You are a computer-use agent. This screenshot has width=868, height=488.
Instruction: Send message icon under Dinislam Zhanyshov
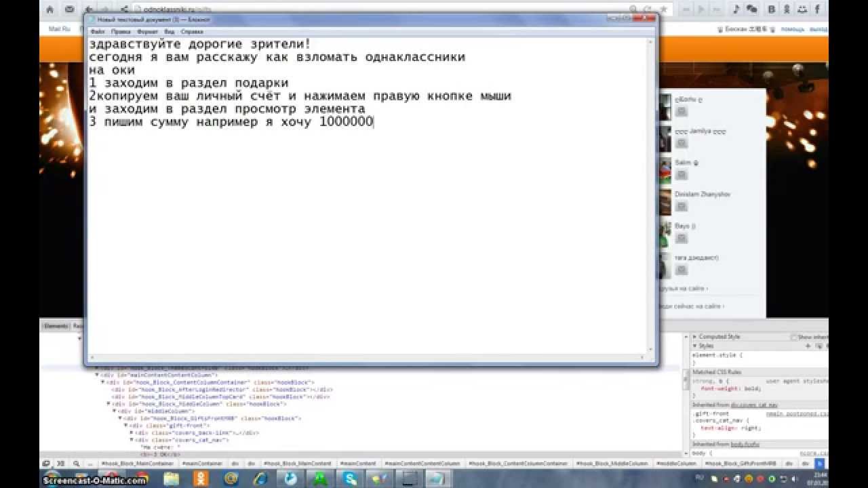(x=682, y=207)
